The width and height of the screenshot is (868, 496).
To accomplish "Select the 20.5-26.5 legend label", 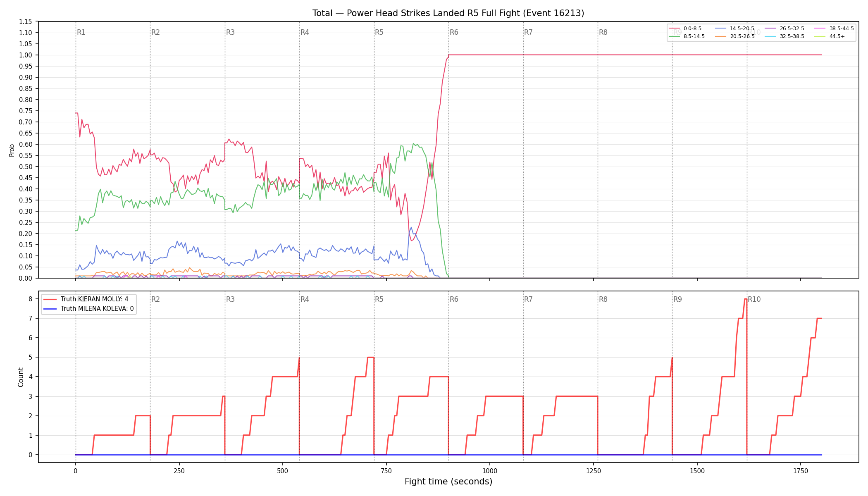I will (742, 36).
